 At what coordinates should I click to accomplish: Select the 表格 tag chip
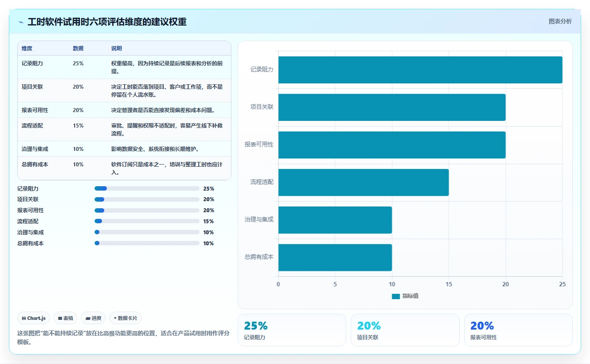[65, 318]
